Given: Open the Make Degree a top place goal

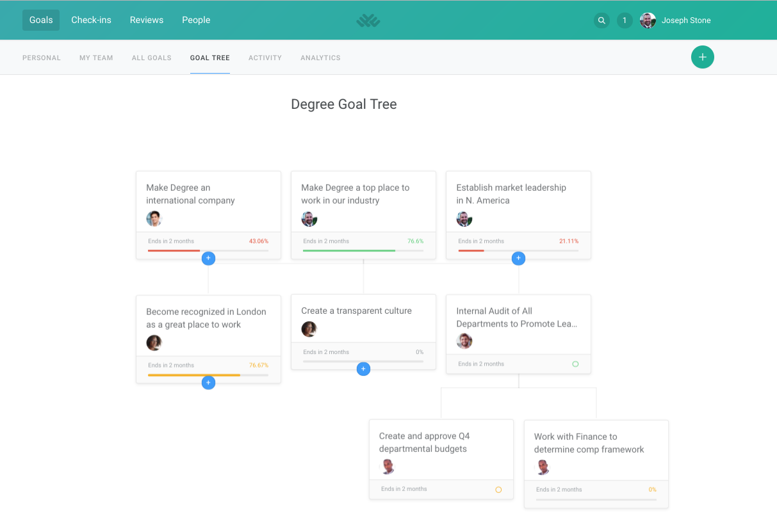Looking at the screenshot, I should point(355,194).
